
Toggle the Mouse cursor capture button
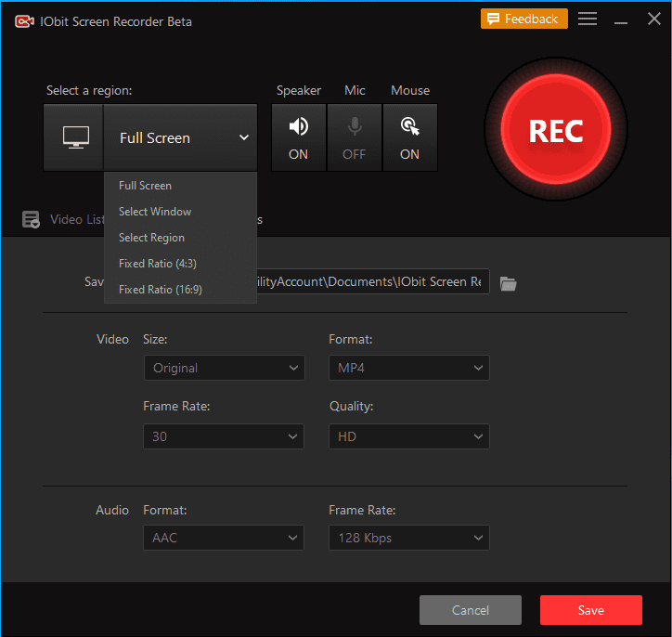click(x=409, y=137)
